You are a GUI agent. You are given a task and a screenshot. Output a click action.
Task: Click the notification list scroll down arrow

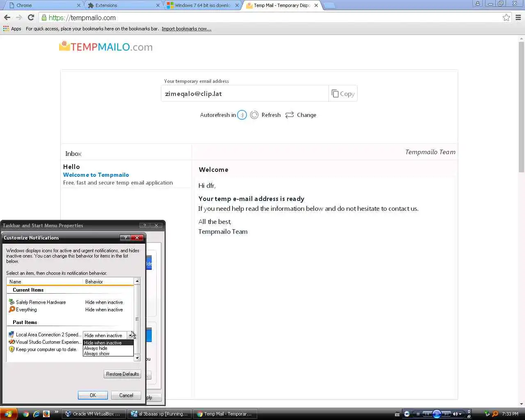tap(137, 358)
